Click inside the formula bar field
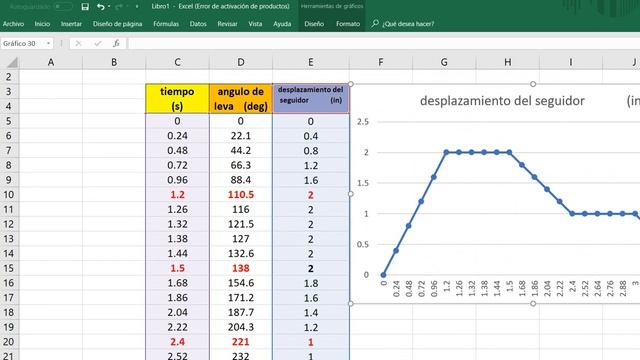Image resolution: width=640 pixels, height=360 pixels. click(x=384, y=43)
